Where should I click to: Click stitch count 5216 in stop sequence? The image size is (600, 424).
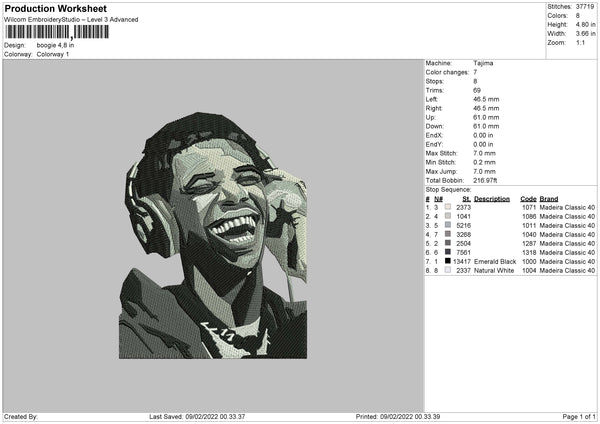pos(463,226)
